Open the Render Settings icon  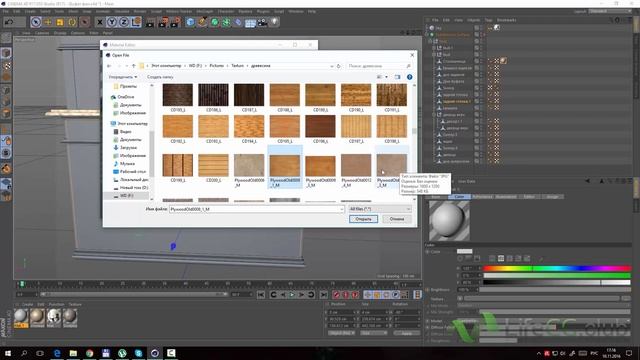[x=176, y=22]
